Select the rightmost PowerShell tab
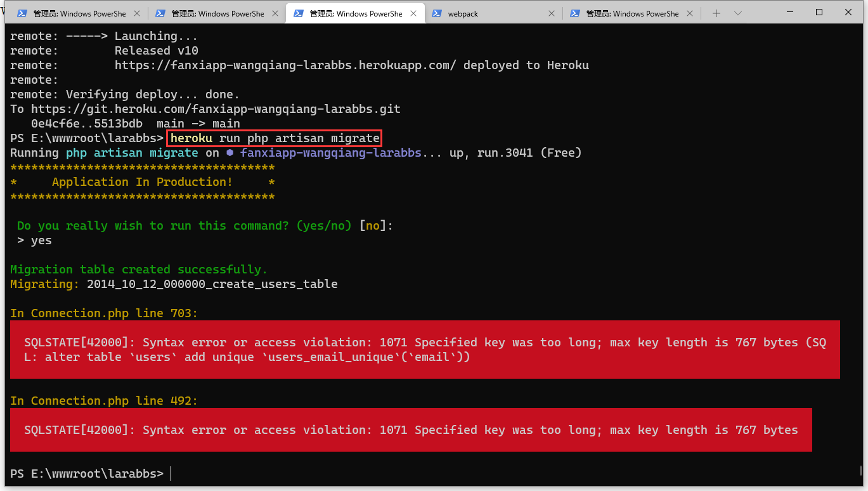The height and width of the screenshot is (491, 868). click(632, 13)
